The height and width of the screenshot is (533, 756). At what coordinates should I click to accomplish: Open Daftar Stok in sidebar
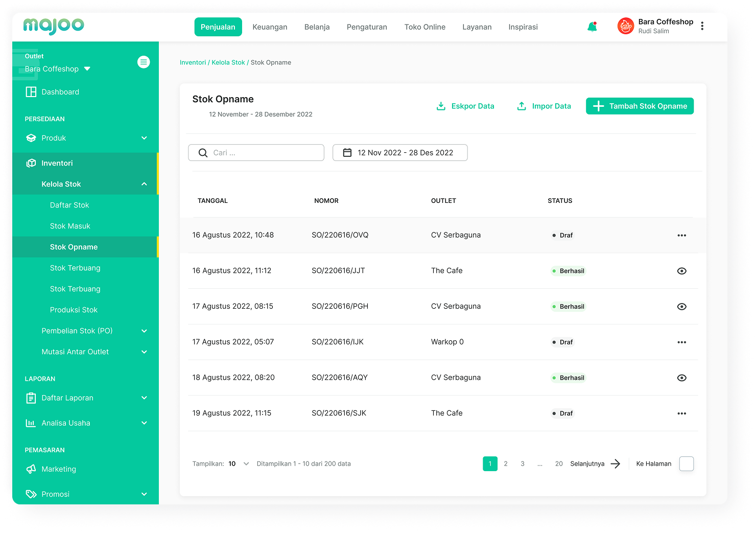pos(69,205)
